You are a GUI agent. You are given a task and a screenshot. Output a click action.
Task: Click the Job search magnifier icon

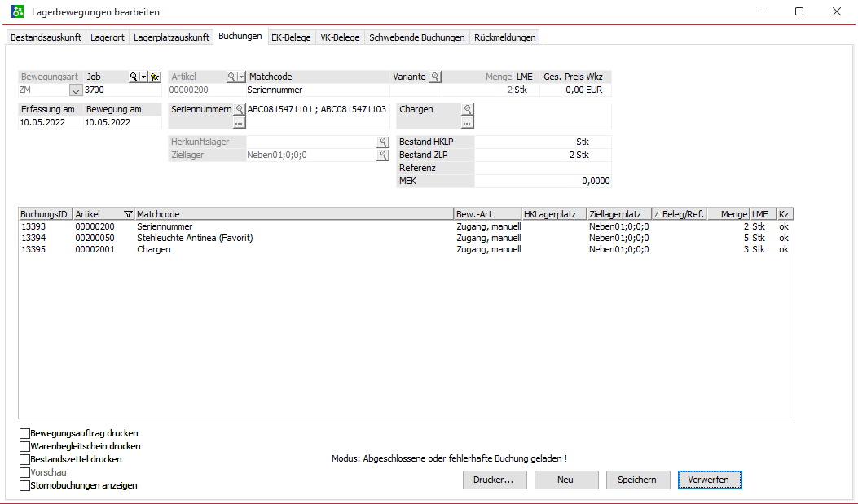134,77
